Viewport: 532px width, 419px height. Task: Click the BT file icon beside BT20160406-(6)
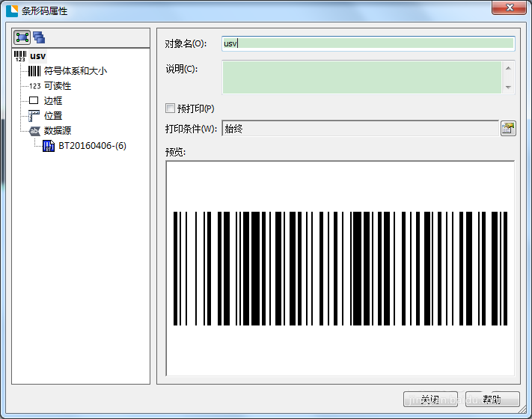(x=49, y=146)
